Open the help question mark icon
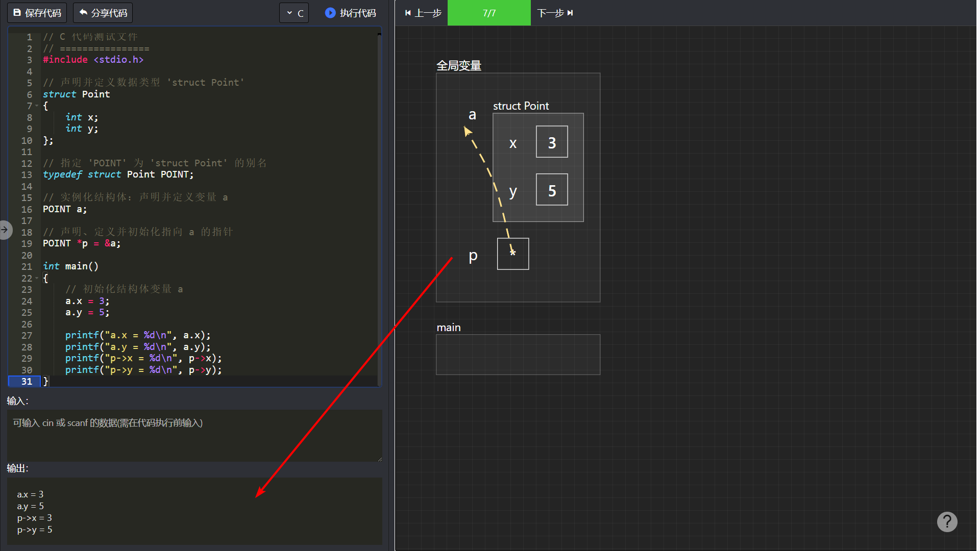 [x=947, y=521]
